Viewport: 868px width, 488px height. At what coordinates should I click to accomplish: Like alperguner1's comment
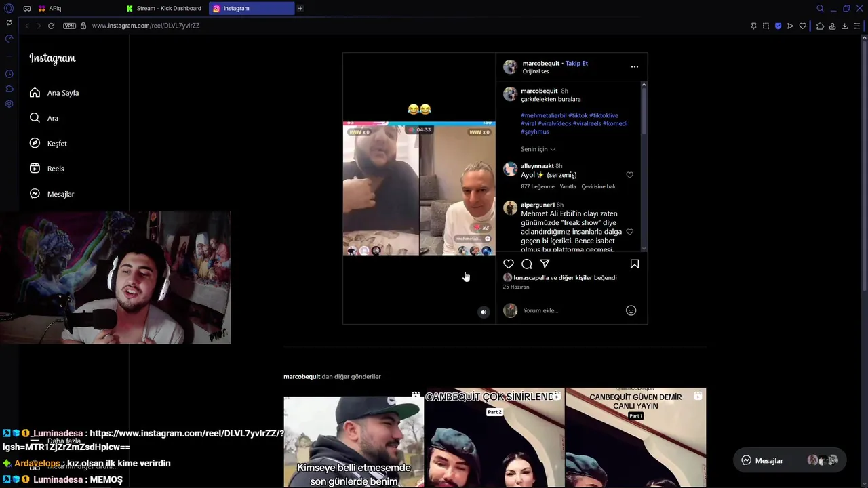(629, 232)
